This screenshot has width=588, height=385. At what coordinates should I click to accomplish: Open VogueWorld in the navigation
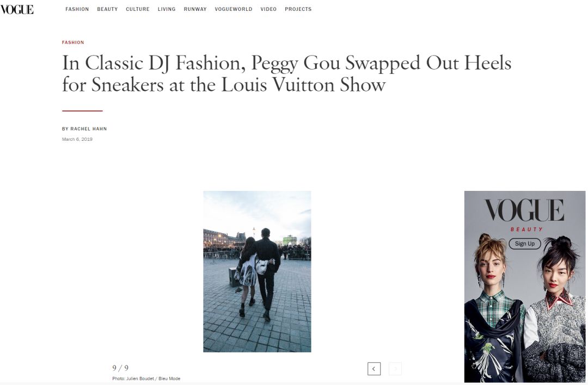click(x=233, y=9)
